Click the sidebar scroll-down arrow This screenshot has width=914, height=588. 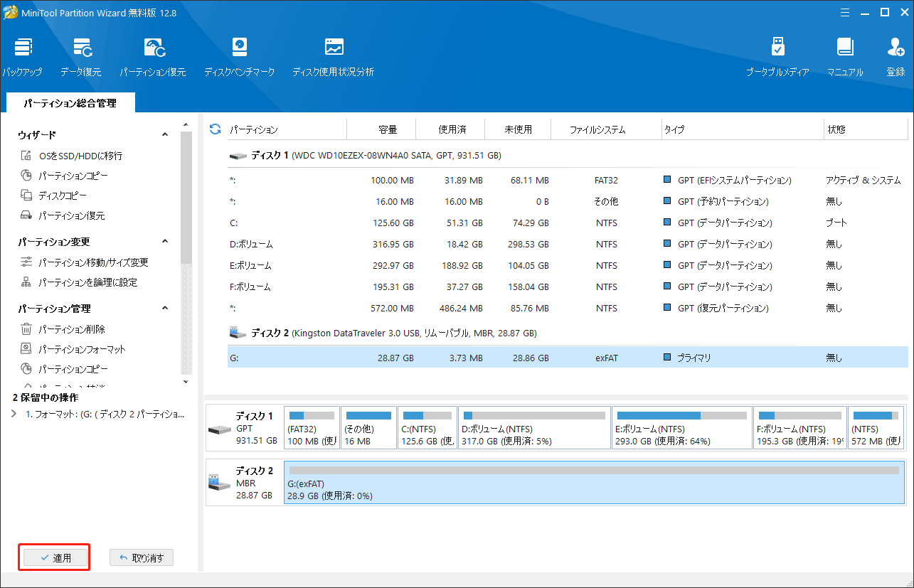tap(186, 382)
